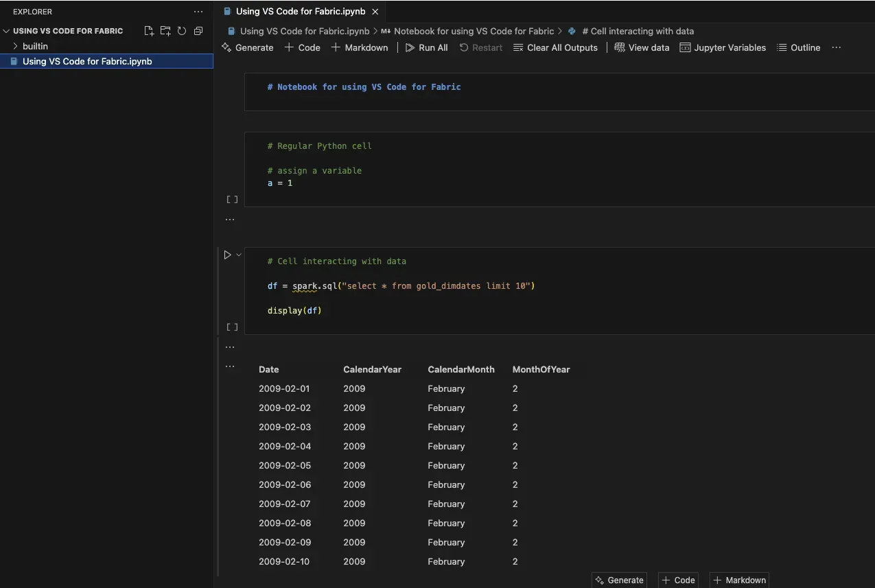
Task: Click the Restart kernel button
Action: (x=481, y=47)
